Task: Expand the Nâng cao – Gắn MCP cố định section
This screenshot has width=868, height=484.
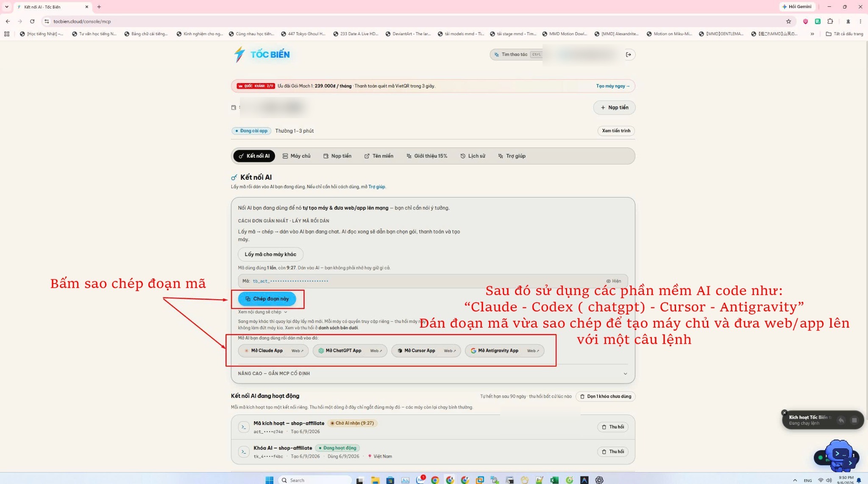Action: pyautogui.click(x=433, y=374)
